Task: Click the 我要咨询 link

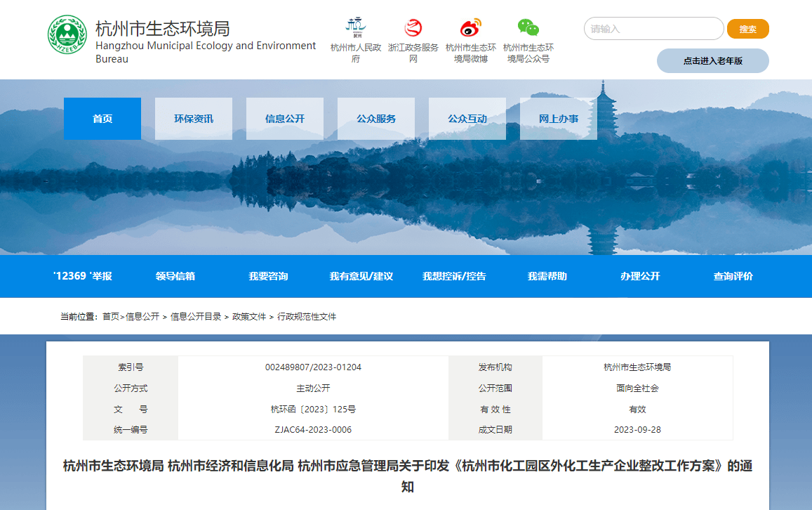Action: pos(268,276)
